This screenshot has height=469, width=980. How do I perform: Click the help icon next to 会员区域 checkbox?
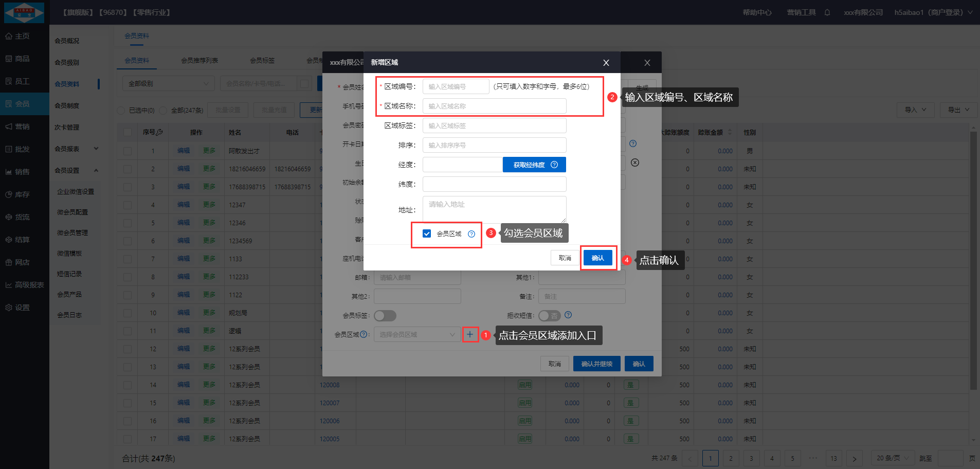point(471,234)
